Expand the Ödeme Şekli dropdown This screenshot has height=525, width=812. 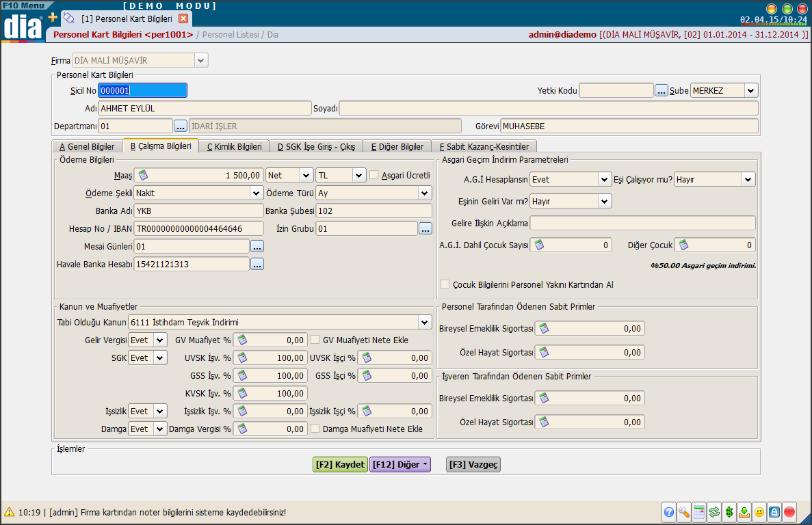(x=256, y=193)
